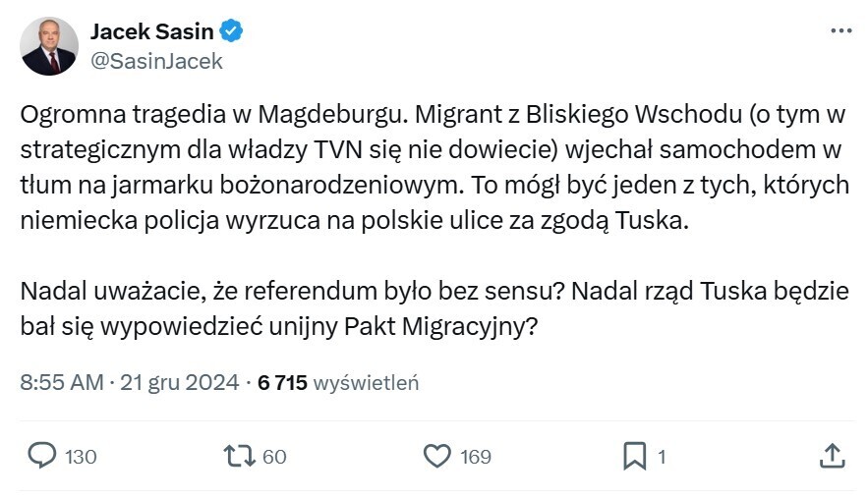The width and height of the screenshot is (868, 498).
Task: Click the word wyświetleń
Action: [x=367, y=383]
